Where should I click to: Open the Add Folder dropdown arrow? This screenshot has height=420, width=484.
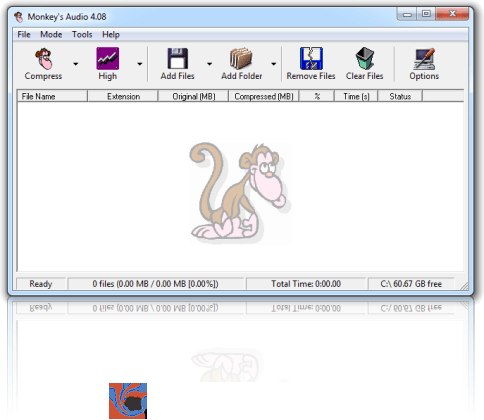(273, 64)
